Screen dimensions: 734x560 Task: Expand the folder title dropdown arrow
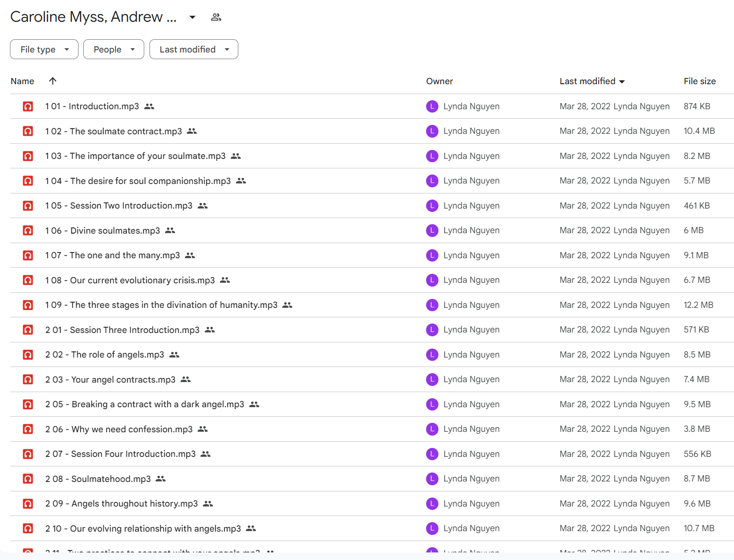tap(192, 17)
